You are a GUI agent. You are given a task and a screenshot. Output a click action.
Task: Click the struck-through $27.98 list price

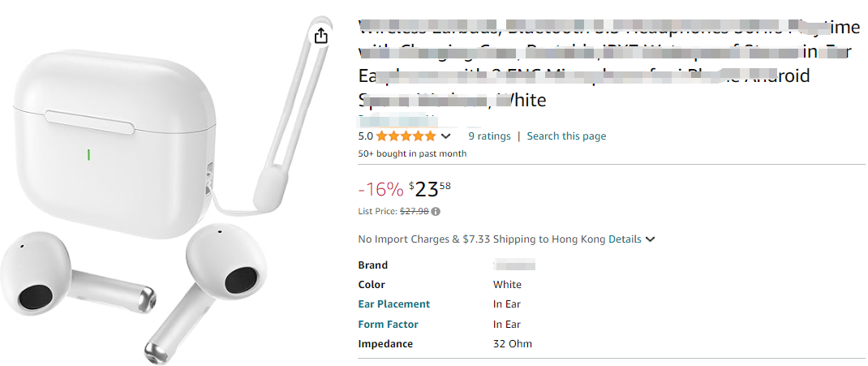click(414, 212)
